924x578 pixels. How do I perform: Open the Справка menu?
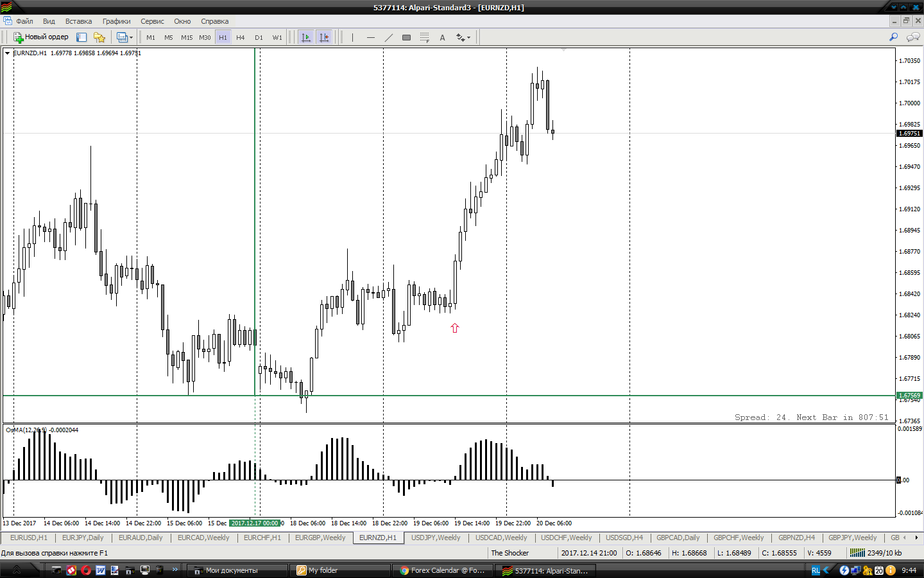click(214, 21)
